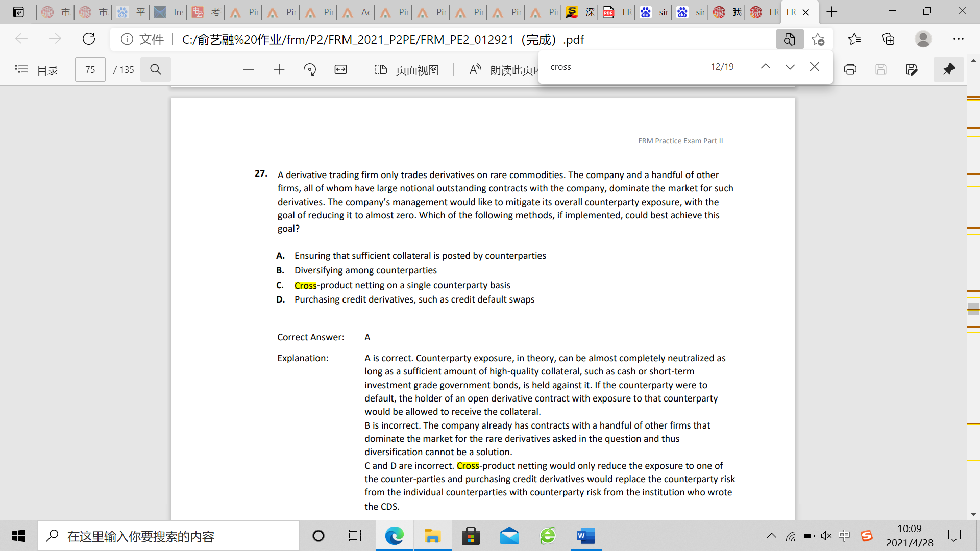Click the vertical scrollbar thumb

pos(973,308)
